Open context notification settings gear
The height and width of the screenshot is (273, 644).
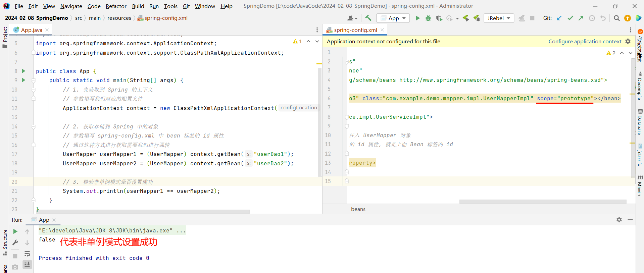point(628,41)
